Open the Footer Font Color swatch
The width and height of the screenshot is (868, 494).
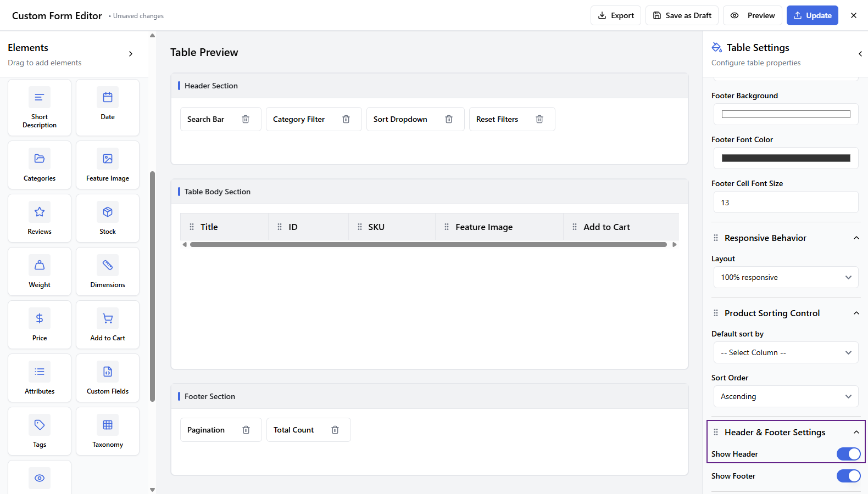(x=786, y=158)
